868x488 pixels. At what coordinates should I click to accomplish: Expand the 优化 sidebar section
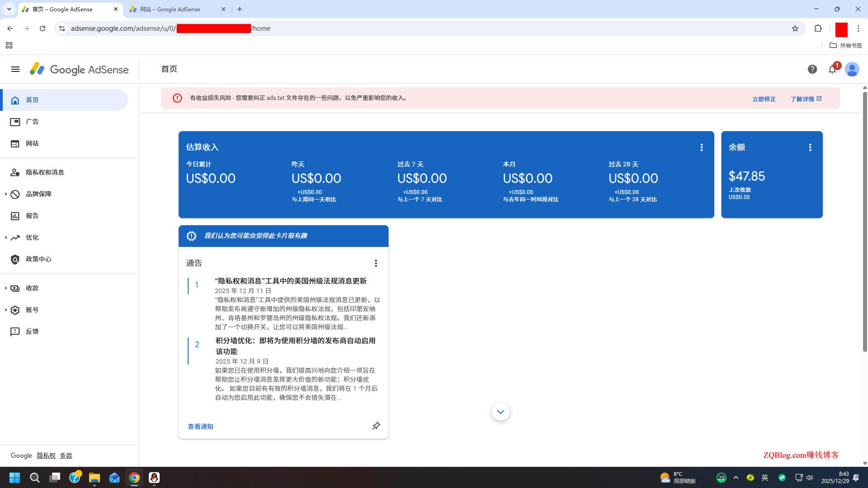point(6,237)
